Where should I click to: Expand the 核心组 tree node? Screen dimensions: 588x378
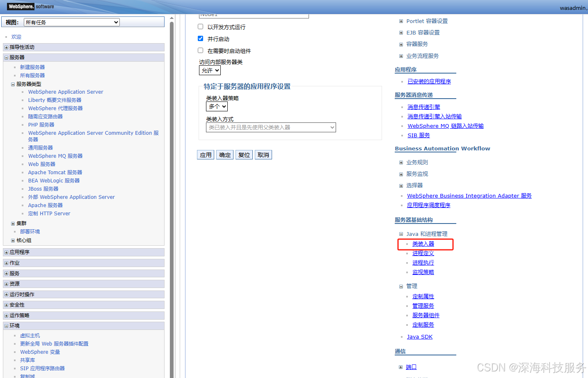click(x=13, y=241)
